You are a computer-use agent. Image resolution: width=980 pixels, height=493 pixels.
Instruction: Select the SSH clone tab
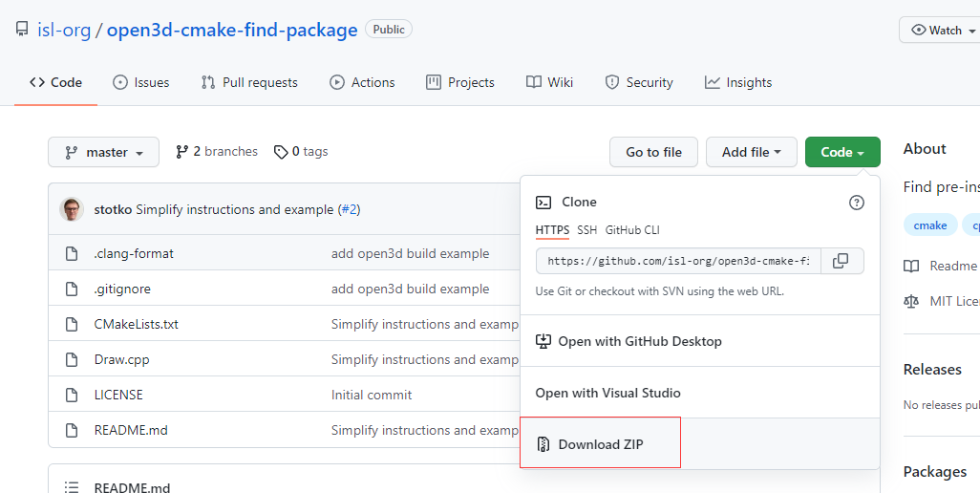tap(586, 230)
